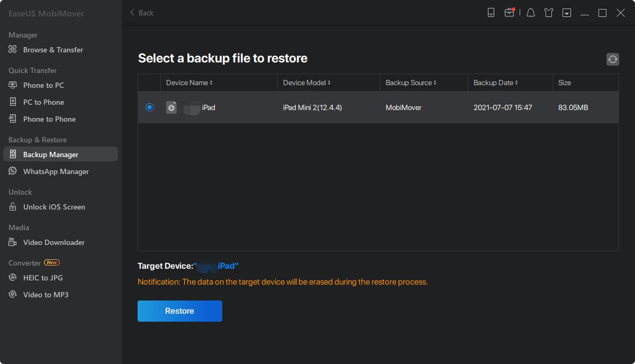Open the device connection icon in title bar
The height and width of the screenshot is (364, 635).
coord(491,13)
